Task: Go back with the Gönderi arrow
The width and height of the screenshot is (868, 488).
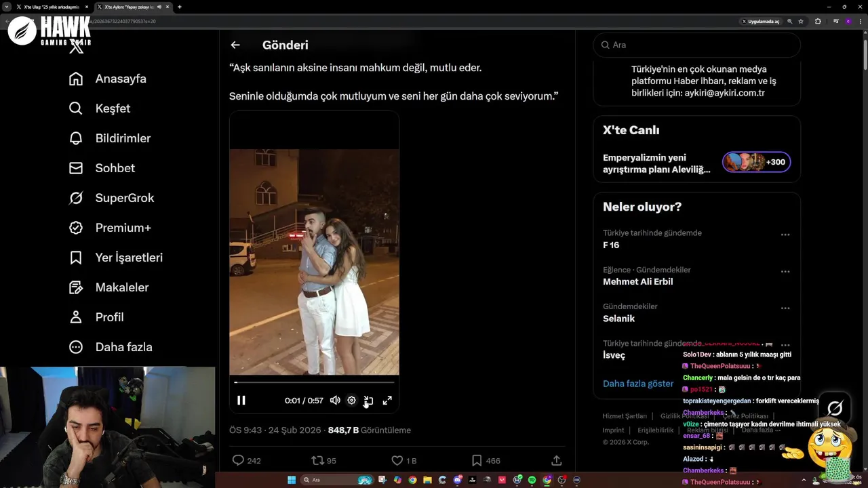Action: pos(235,45)
